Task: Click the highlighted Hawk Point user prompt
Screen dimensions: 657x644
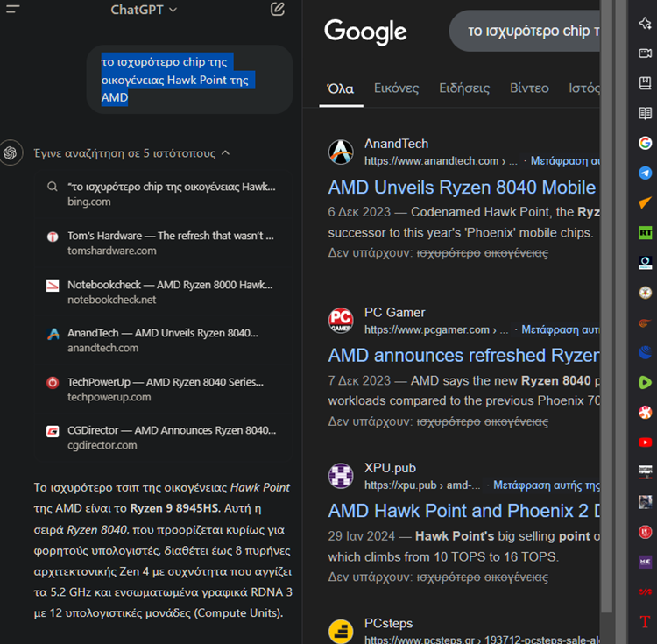Action: pyautogui.click(x=178, y=79)
